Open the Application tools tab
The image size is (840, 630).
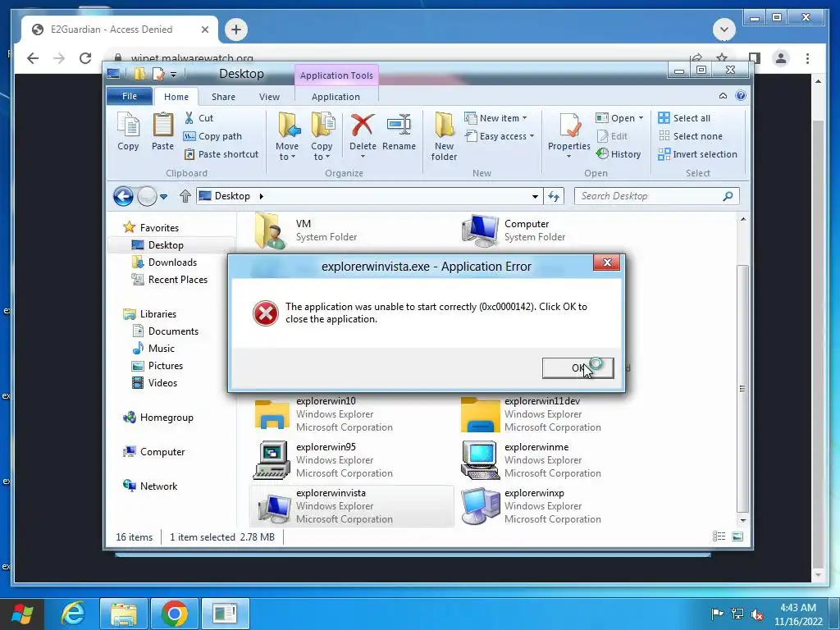click(336, 97)
